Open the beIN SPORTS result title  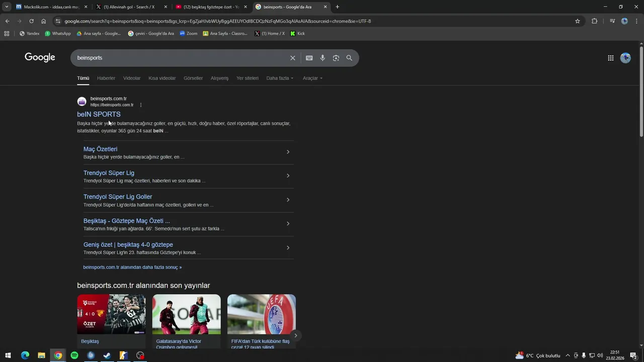[99, 114]
